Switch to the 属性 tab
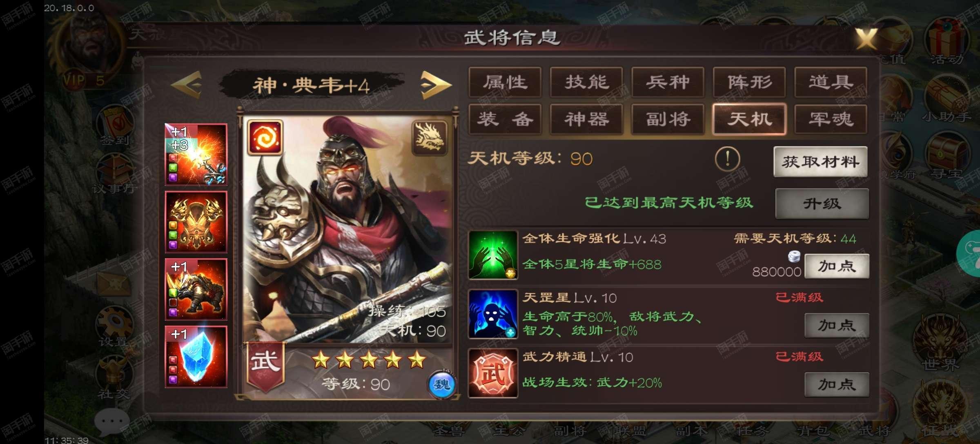The width and height of the screenshot is (980, 444). point(505,82)
